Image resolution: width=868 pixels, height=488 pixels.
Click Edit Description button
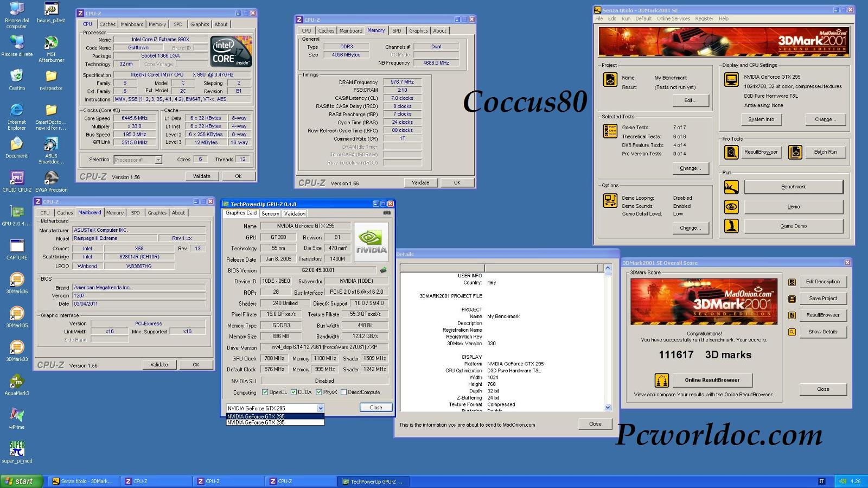822,282
